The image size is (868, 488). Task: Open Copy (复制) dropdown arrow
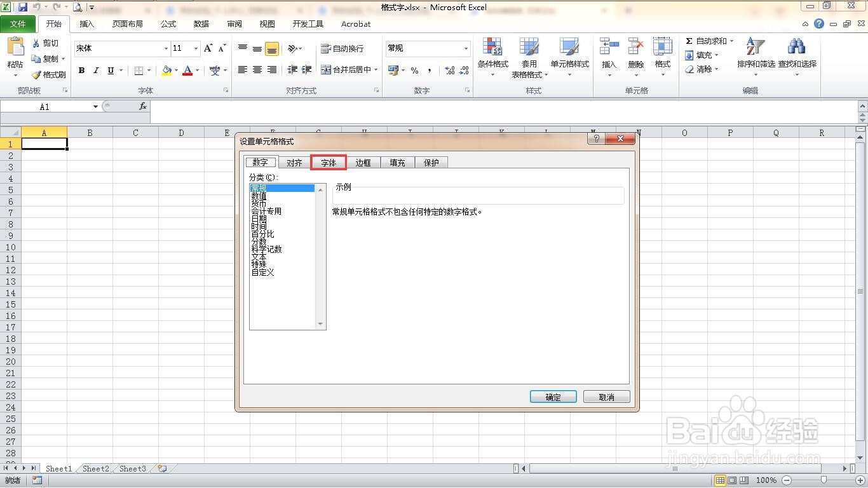(x=63, y=59)
